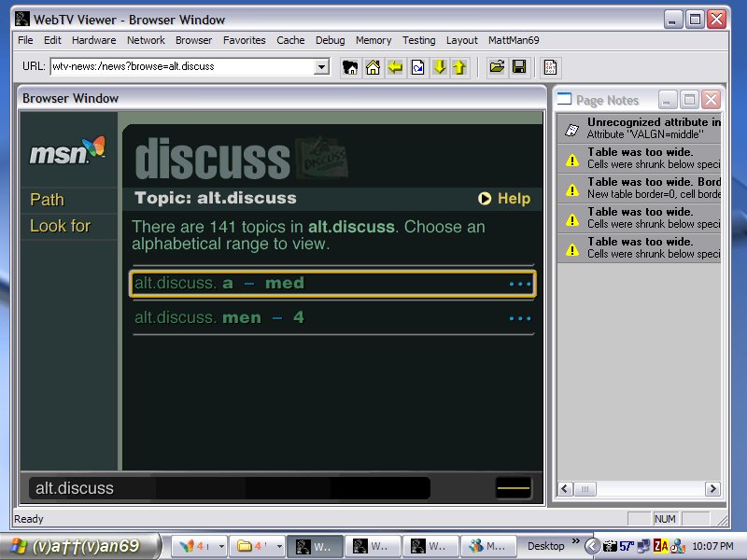Open the alt.discuss a – med range
Screen dimensions: 747x560
[x=332, y=284]
